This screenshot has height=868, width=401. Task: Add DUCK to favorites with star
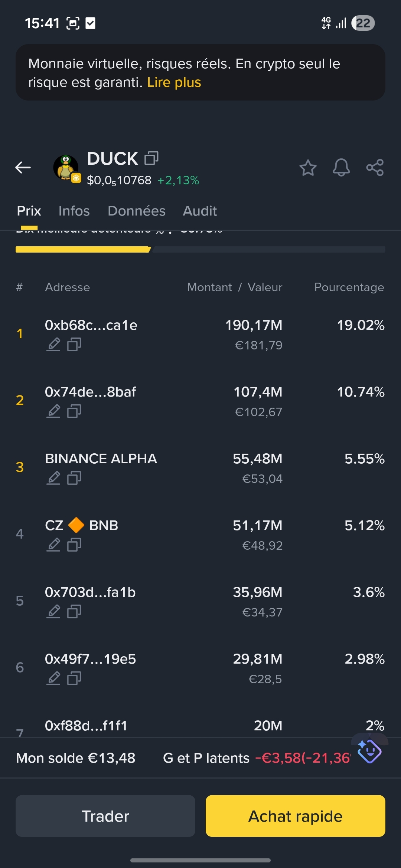coord(308,168)
